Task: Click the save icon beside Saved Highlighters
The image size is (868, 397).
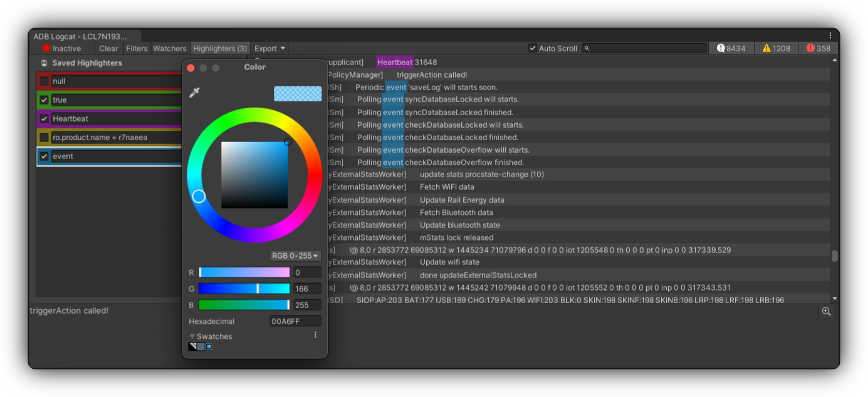Action: 44,63
